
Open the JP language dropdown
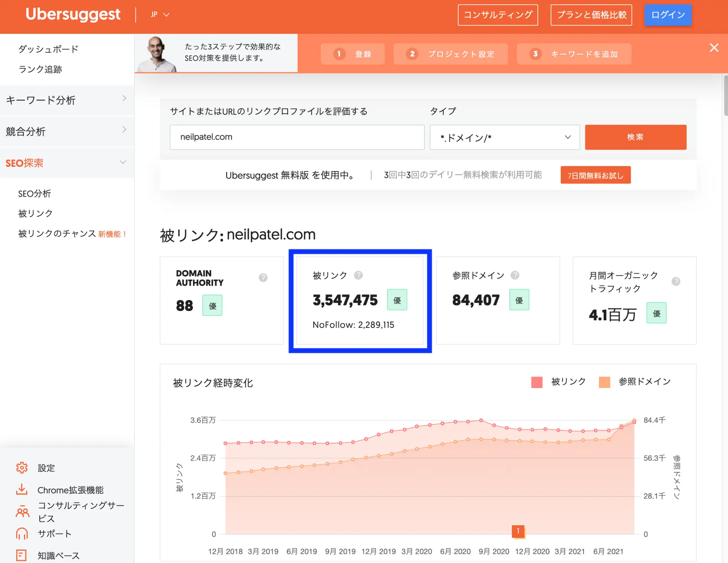(159, 15)
